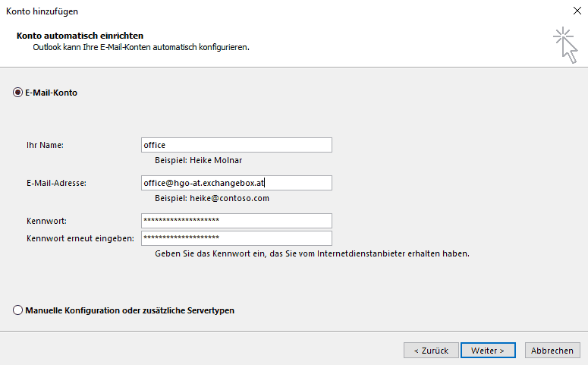Click the Konto hinzufügen title bar
The width and height of the screenshot is (588, 365).
228,11
